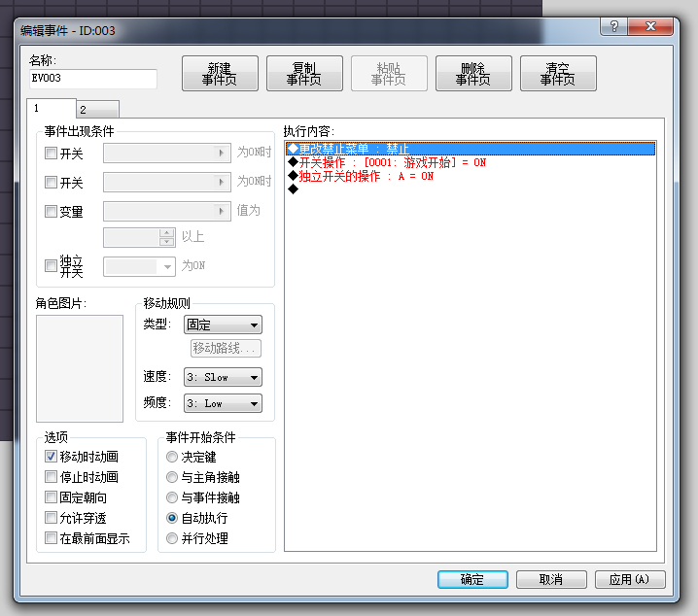Click 确定 to confirm
Viewport: 698px width, 616px height.
coord(472,579)
